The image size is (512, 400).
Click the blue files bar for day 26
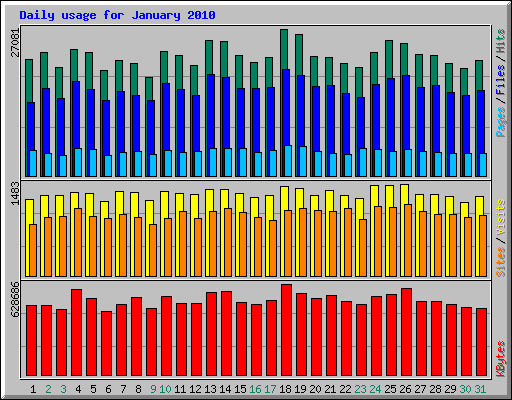pos(406,112)
